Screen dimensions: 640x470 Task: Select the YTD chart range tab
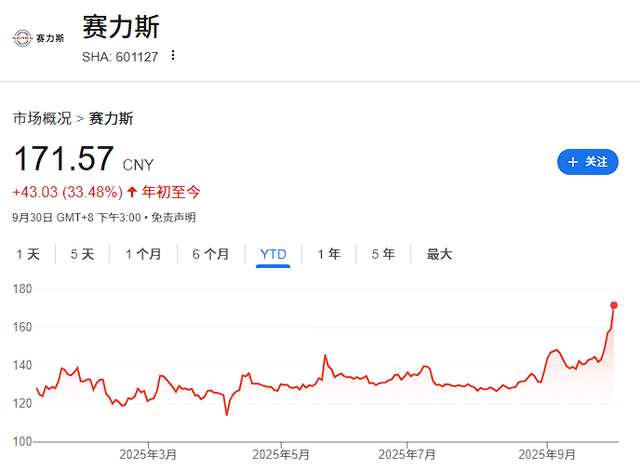[273, 254]
